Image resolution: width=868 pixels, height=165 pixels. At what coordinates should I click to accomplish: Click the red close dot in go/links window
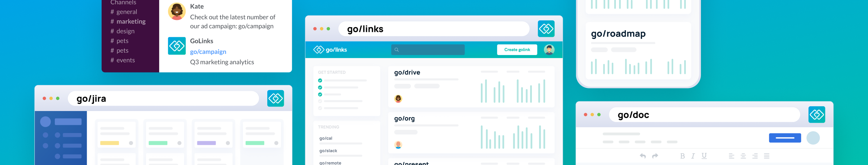tap(315, 29)
